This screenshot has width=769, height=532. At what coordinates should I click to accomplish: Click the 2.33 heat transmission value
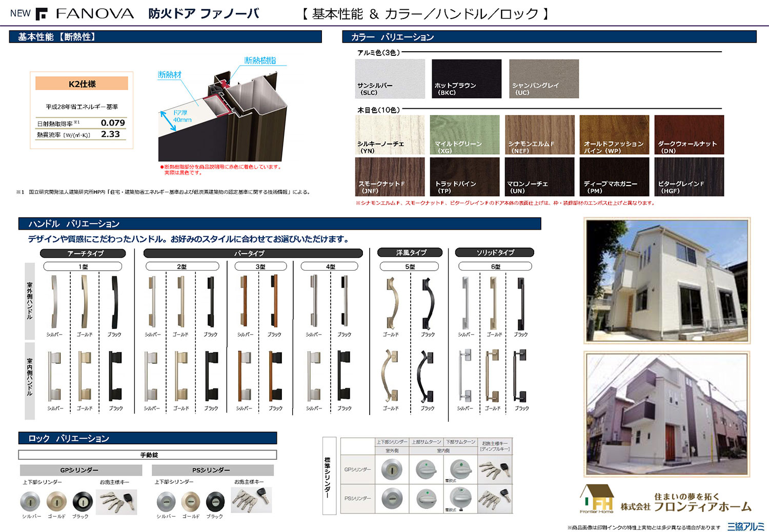[x=110, y=134]
